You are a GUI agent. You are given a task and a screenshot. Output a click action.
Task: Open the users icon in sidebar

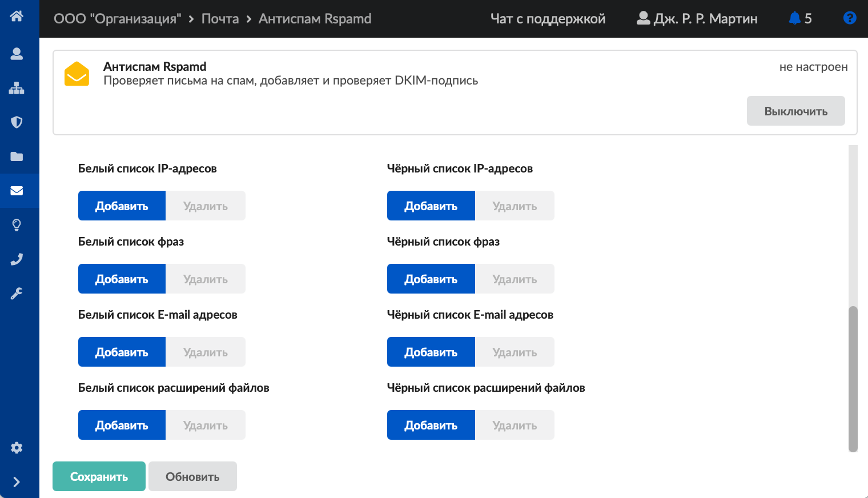17,54
